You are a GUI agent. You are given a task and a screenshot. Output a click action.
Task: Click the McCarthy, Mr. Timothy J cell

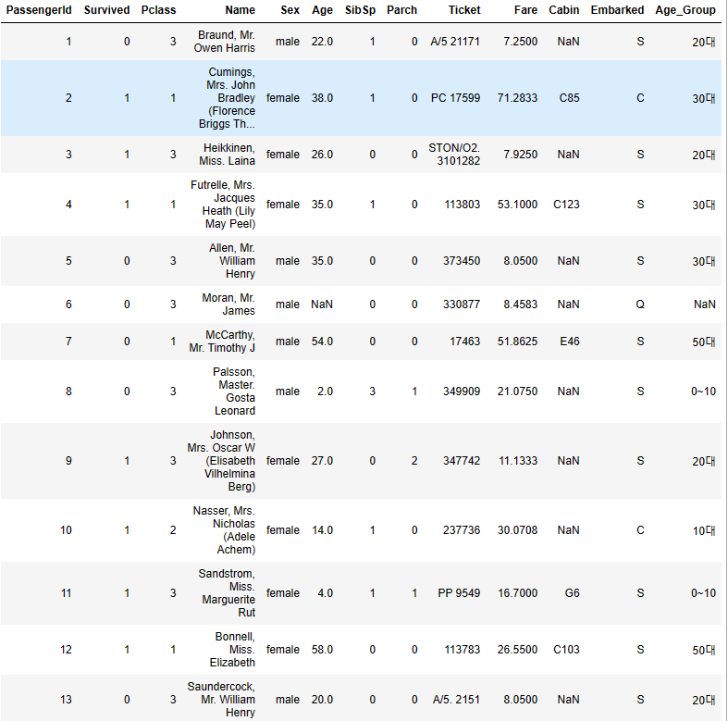click(x=222, y=342)
